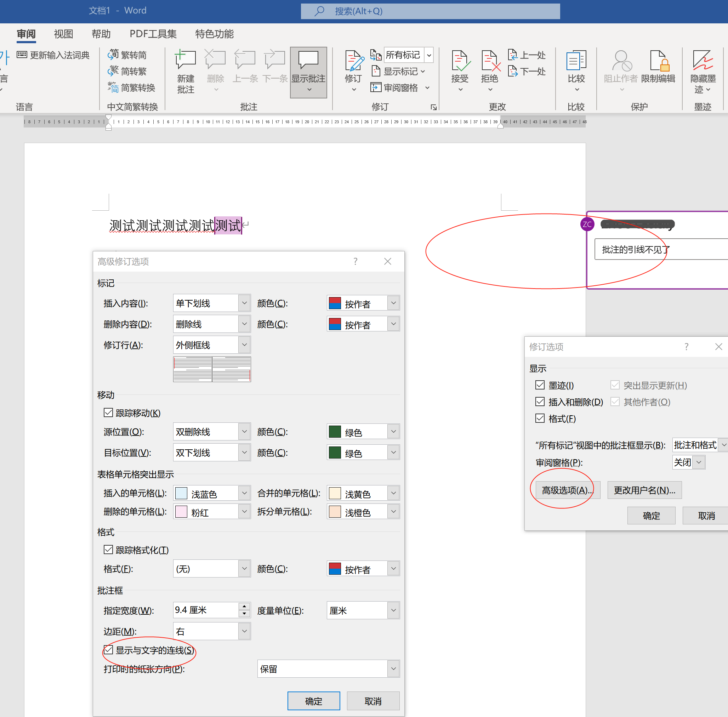Viewport: 728px width, 717px height.
Task: Open the Insertions (插入内容) style dropdown
Action: pyautogui.click(x=212, y=303)
